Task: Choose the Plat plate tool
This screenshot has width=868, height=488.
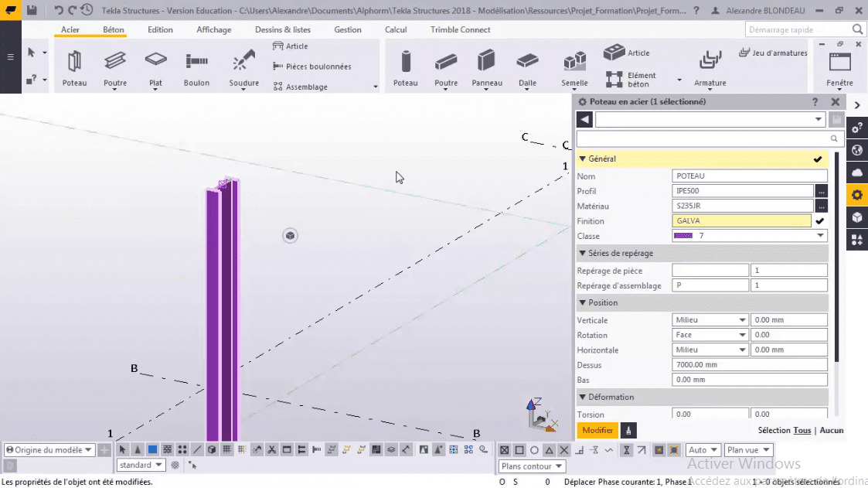Action: [155, 68]
